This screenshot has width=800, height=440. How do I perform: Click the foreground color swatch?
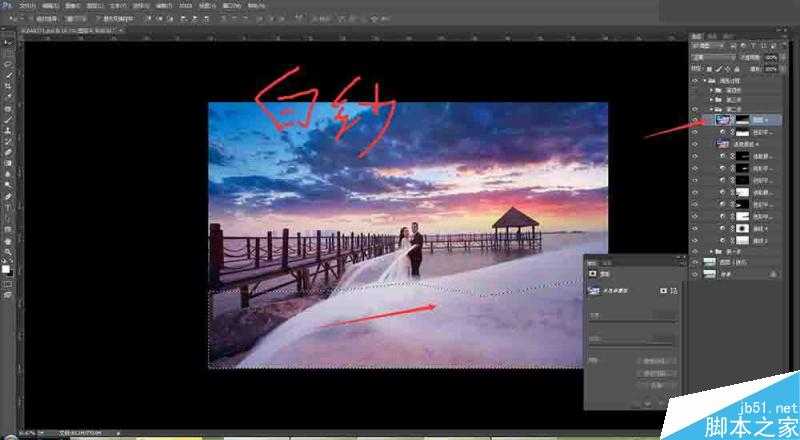coord(7,267)
